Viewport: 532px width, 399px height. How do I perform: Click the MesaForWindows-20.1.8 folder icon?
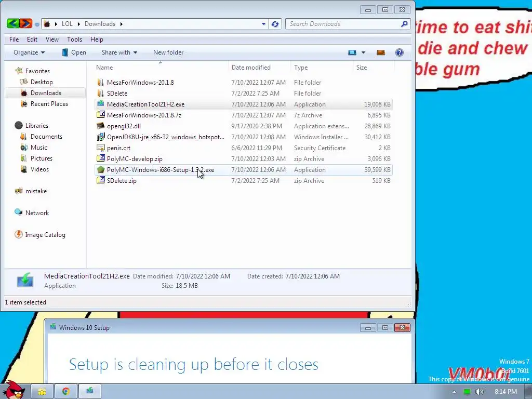100,83
